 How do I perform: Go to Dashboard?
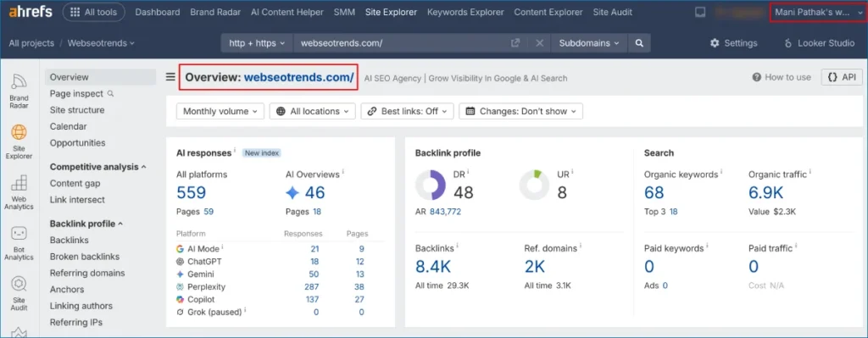coord(157,12)
